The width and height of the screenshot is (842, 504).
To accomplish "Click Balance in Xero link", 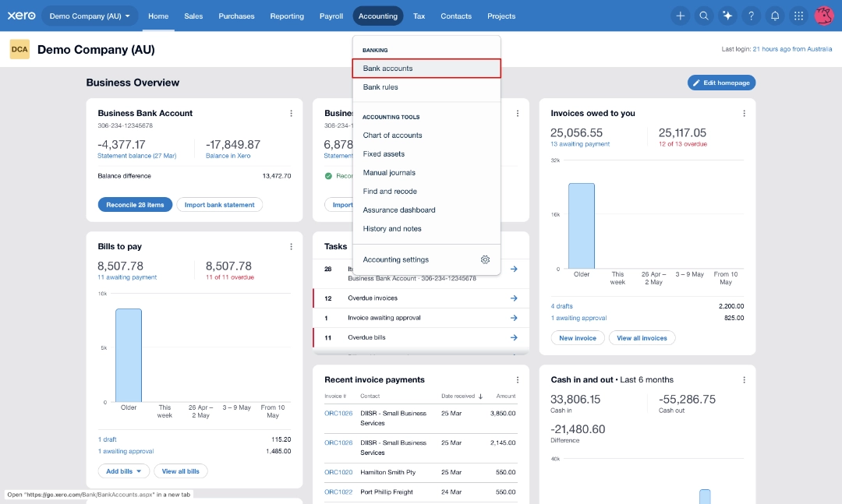I will pyautogui.click(x=228, y=156).
